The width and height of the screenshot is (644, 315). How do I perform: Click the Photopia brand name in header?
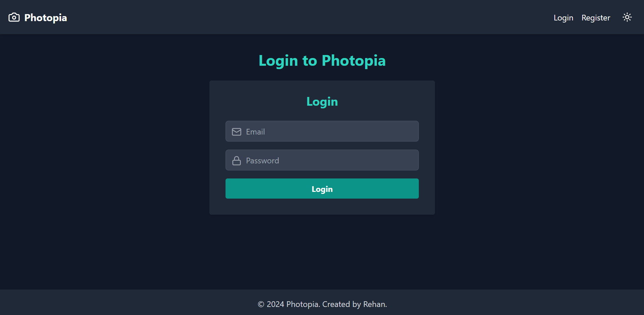coord(45,18)
